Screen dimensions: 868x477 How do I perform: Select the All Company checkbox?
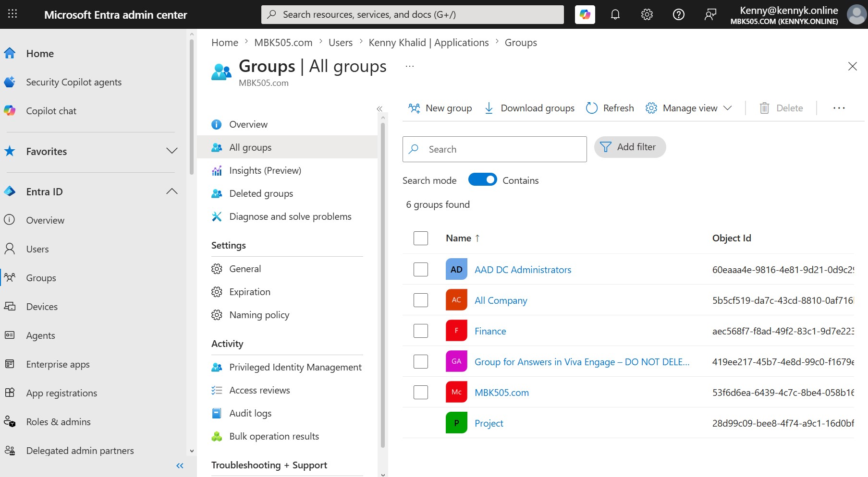[x=421, y=300]
